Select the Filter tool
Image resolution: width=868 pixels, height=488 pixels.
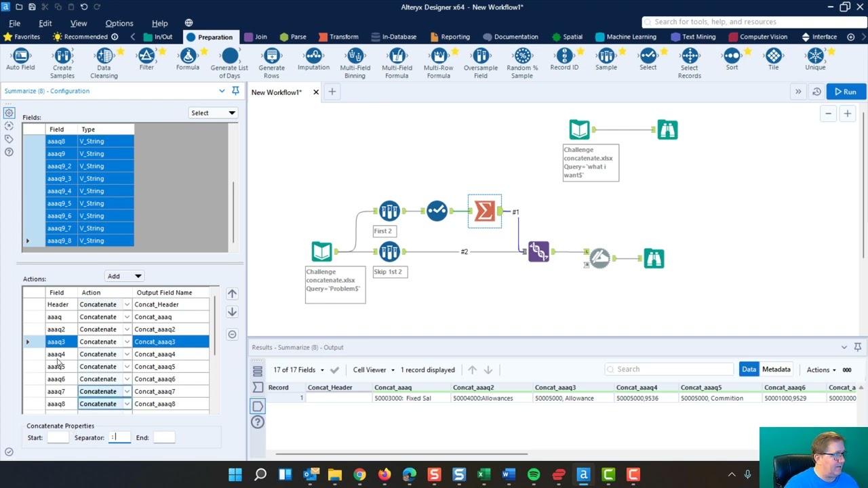click(x=146, y=60)
